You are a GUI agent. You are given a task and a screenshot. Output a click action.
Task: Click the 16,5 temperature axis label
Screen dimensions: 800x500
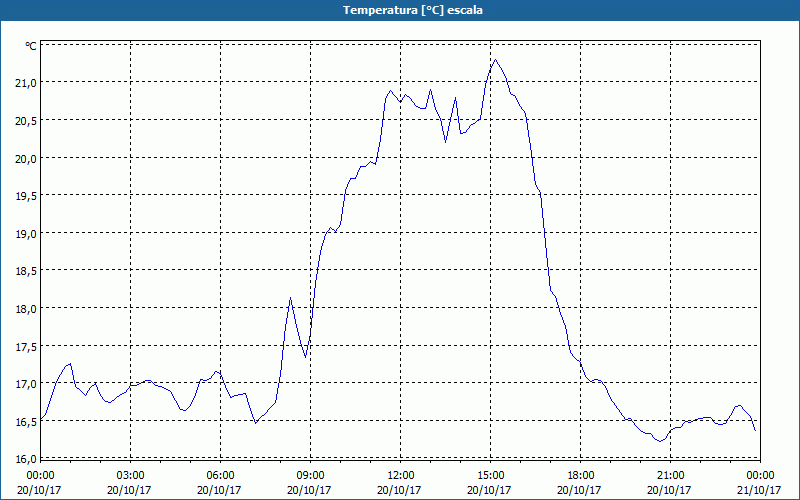point(26,421)
